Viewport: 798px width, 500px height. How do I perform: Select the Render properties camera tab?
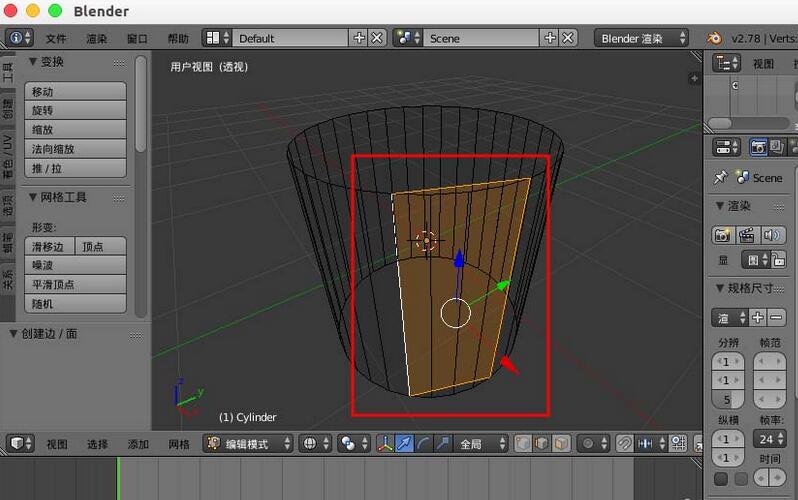pyautogui.click(x=758, y=147)
